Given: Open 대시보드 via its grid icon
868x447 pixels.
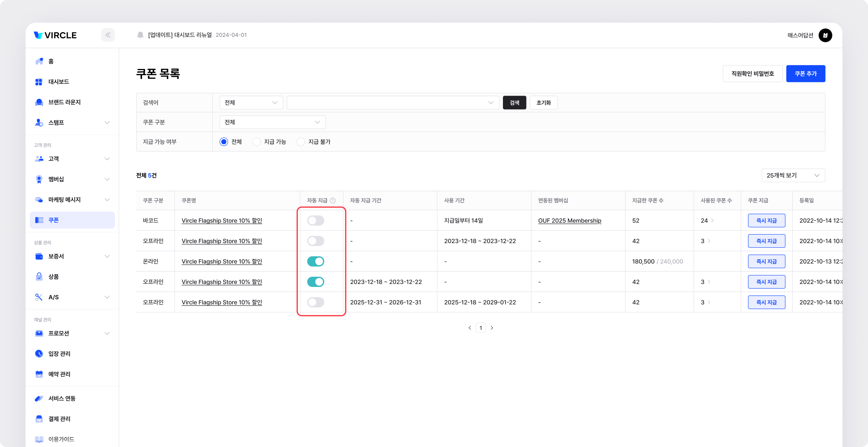Looking at the screenshot, I should (x=39, y=82).
